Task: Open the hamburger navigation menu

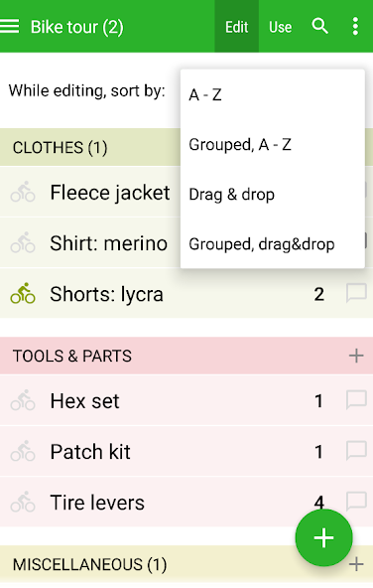Action: 9,26
